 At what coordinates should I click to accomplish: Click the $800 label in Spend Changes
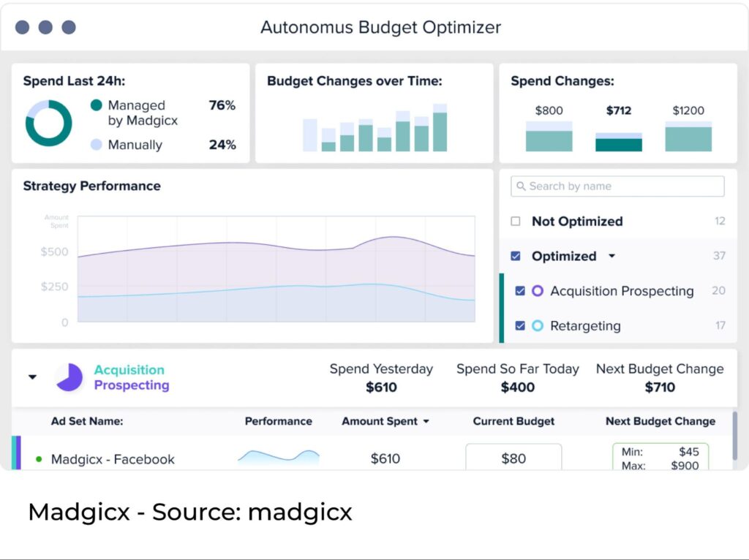click(x=549, y=111)
